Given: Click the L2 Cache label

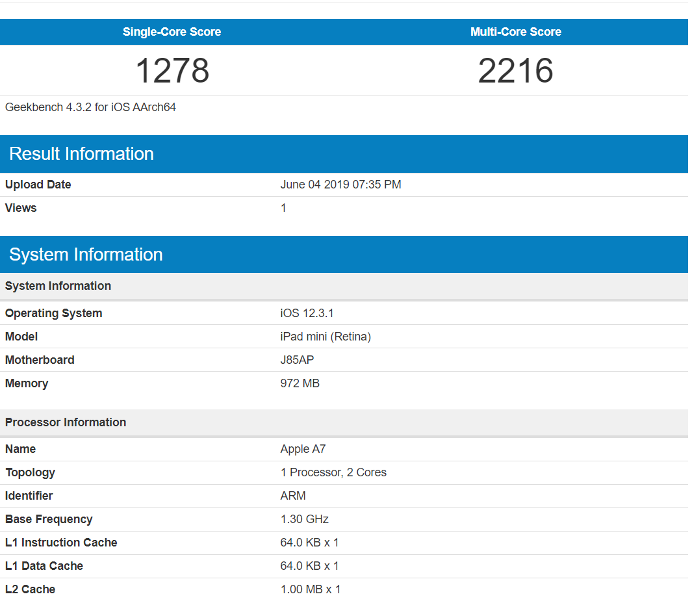Looking at the screenshot, I should [30, 589].
